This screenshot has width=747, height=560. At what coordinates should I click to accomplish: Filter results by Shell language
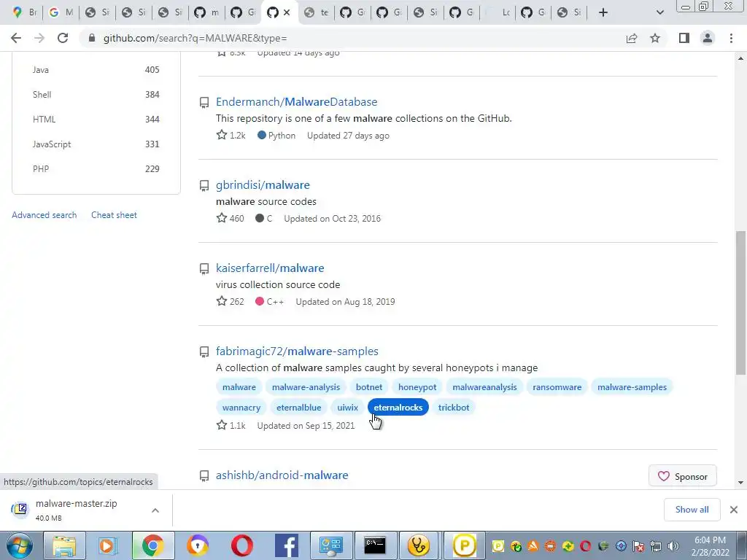point(96,95)
